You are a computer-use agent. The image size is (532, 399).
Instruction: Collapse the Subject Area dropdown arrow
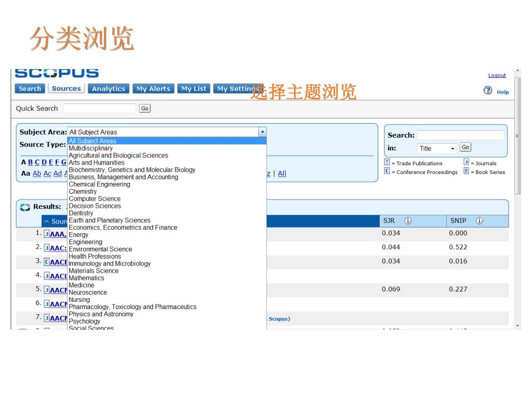pyautogui.click(x=262, y=132)
